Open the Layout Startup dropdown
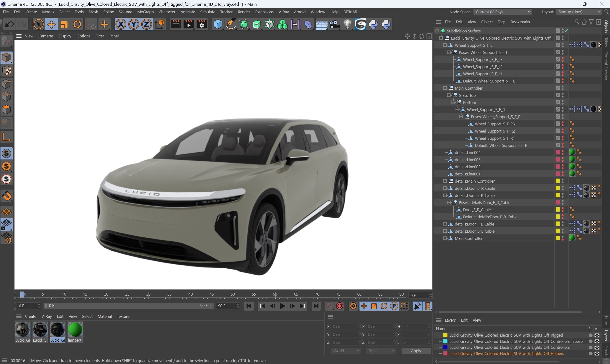610x364 pixels. tap(579, 12)
